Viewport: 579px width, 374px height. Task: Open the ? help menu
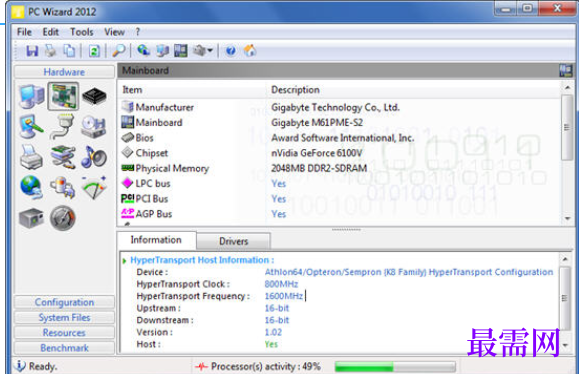[137, 32]
